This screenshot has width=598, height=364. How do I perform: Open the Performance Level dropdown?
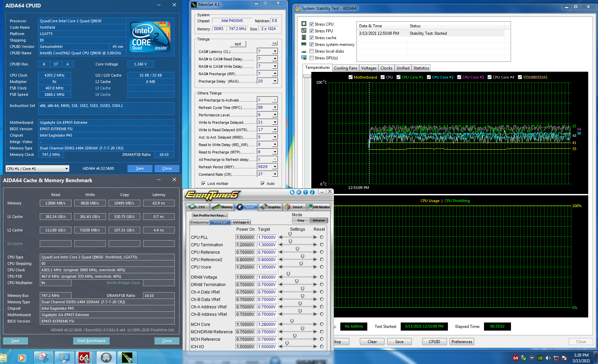pos(275,115)
